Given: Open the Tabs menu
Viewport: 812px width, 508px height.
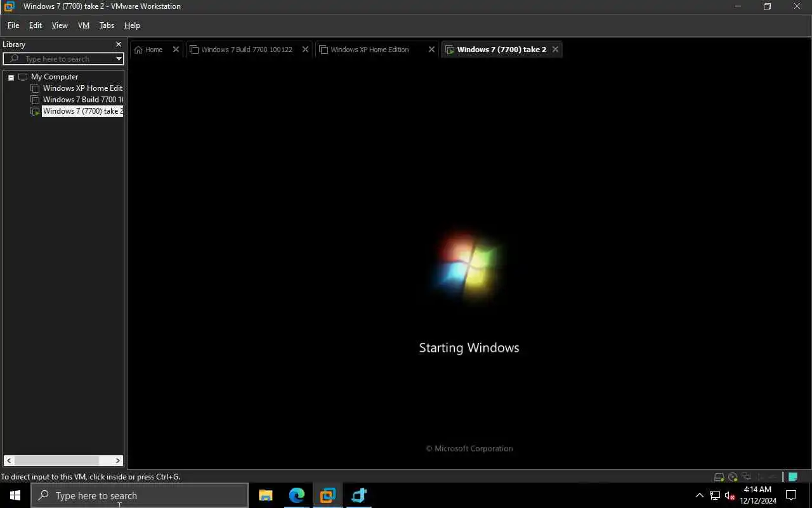Looking at the screenshot, I should (x=107, y=25).
